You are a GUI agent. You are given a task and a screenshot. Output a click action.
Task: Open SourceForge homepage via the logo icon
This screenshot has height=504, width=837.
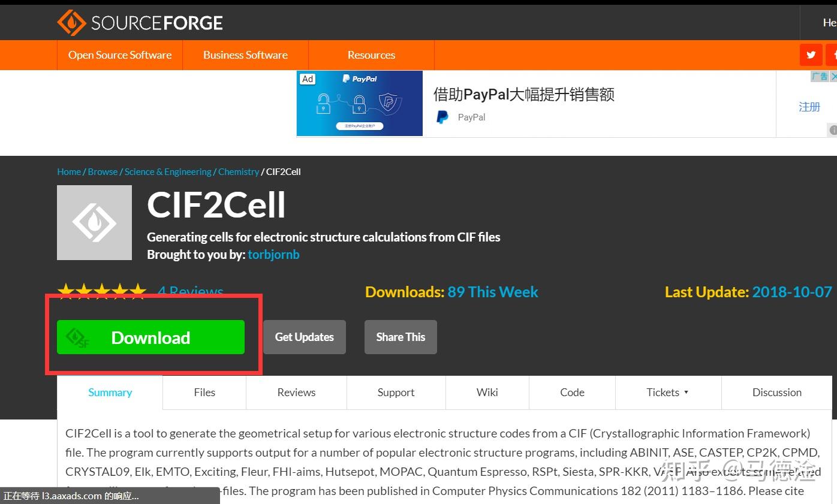71,22
